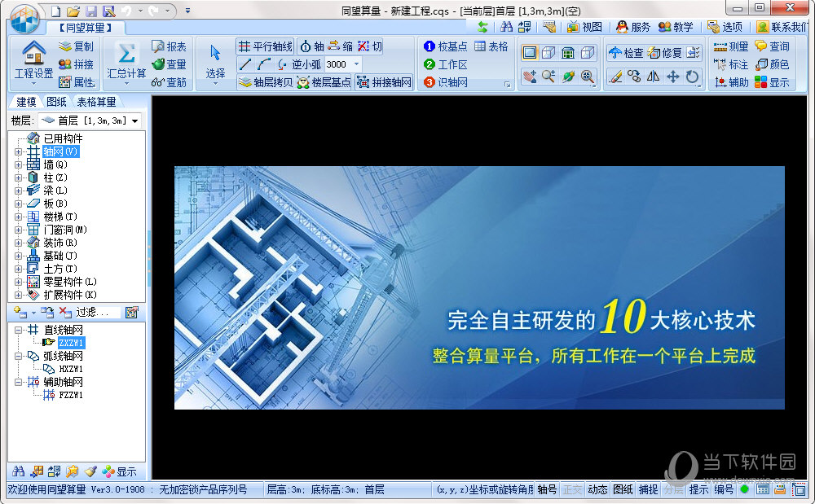
Task: Toggle 编号 in the status bar
Action: [724, 489]
